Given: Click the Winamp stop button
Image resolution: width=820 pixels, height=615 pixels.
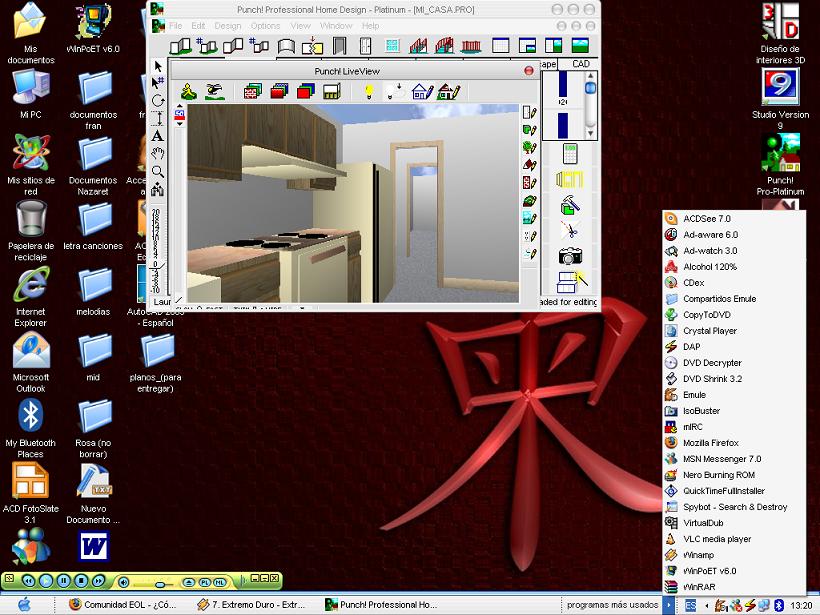Looking at the screenshot, I should click(81, 580).
